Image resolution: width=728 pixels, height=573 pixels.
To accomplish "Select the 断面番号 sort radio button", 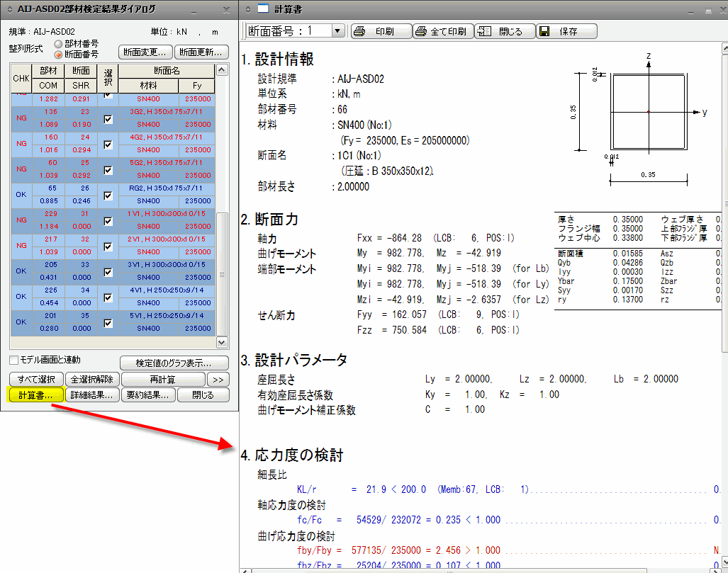I will click(59, 55).
